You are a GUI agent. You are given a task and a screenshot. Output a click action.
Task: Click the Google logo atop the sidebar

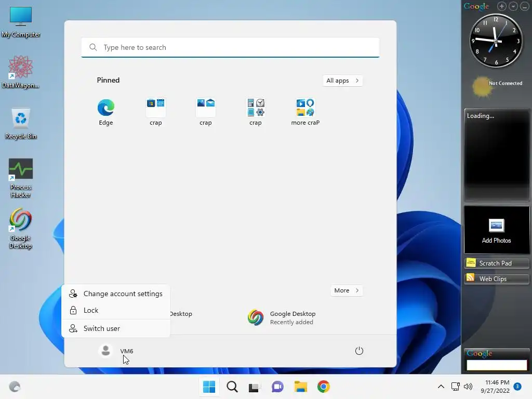tap(476, 6)
